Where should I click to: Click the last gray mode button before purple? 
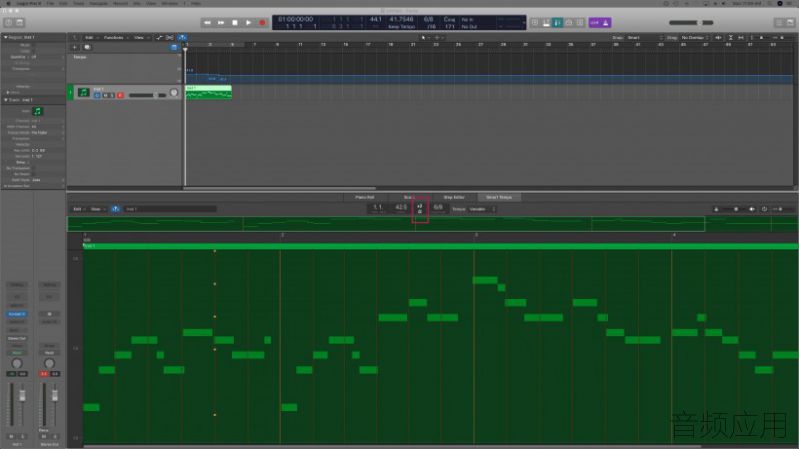580,23
